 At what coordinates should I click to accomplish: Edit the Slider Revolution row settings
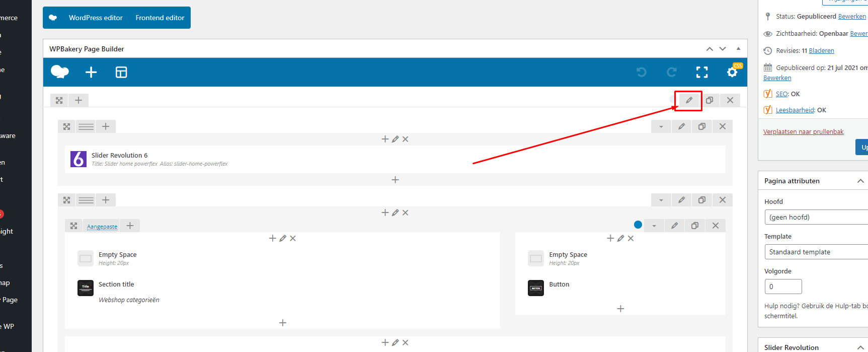click(x=681, y=126)
